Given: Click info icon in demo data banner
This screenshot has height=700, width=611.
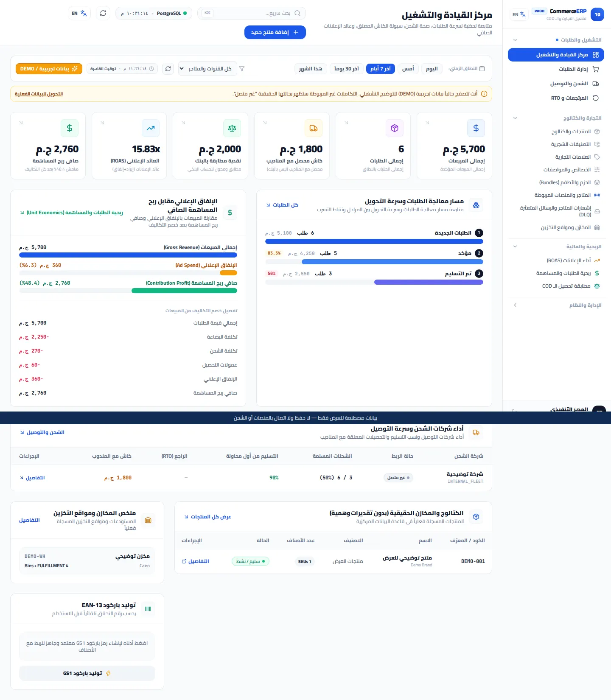Looking at the screenshot, I should 484,94.
